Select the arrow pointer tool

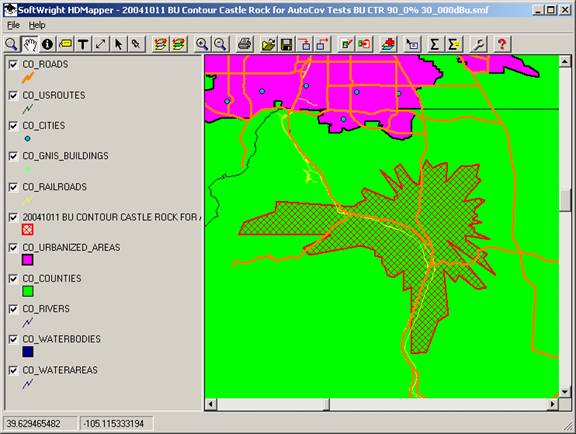click(x=118, y=44)
